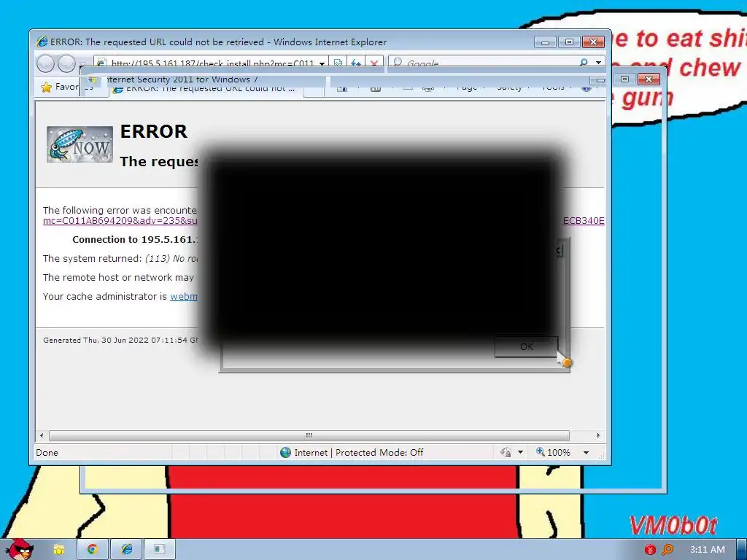Open the address bar history dropdown
Viewport: 747px width, 560px height.
pyautogui.click(x=322, y=63)
